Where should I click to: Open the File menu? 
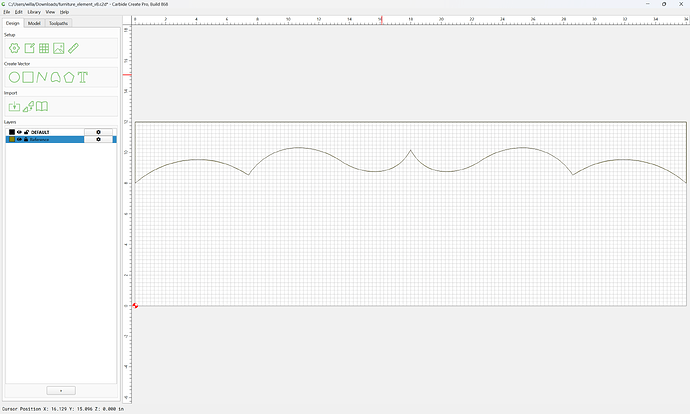[x=7, y=12]
